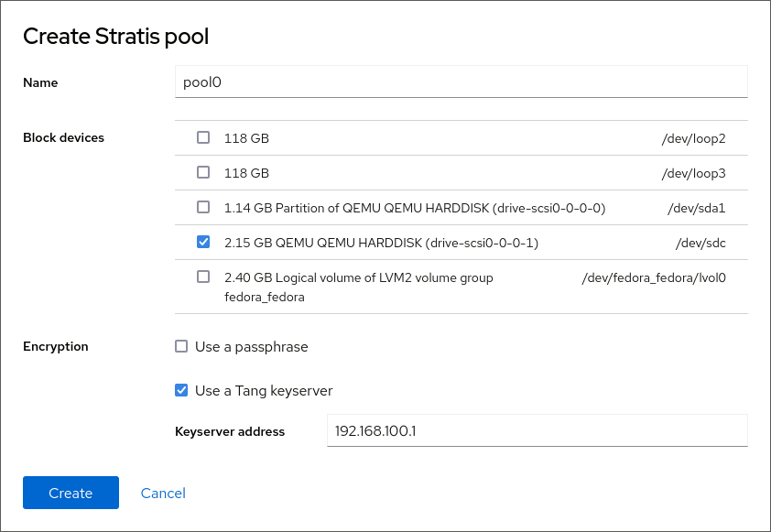Focus the Keyserver address input field
The width and height of the screenshot is (771, 532).
537,430
